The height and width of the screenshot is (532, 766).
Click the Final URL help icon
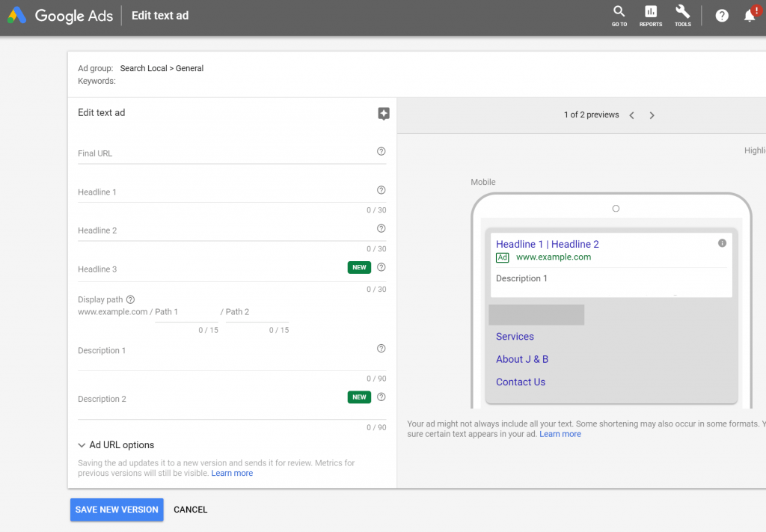(382, 152)
